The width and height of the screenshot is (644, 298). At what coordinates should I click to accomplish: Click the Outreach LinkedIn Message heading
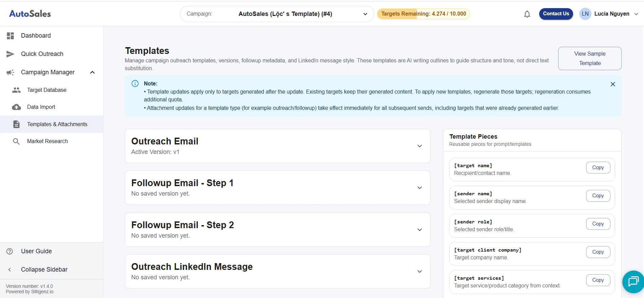coord(192,267)
